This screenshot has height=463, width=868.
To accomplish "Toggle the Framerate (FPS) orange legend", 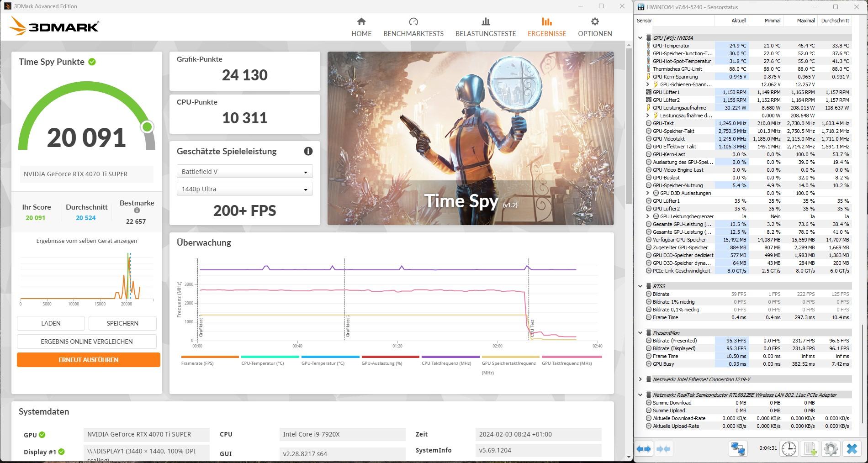I will click(x=210, y=361).
